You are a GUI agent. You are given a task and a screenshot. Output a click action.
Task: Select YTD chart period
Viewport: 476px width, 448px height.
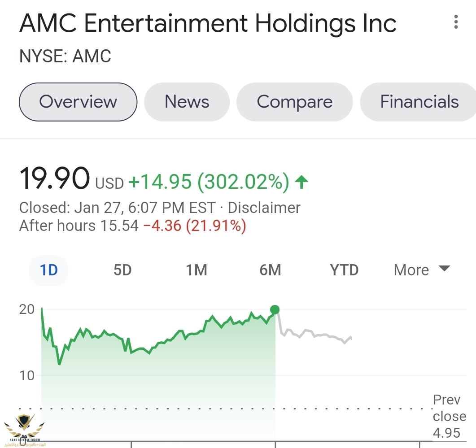click(x=344, y=270)
